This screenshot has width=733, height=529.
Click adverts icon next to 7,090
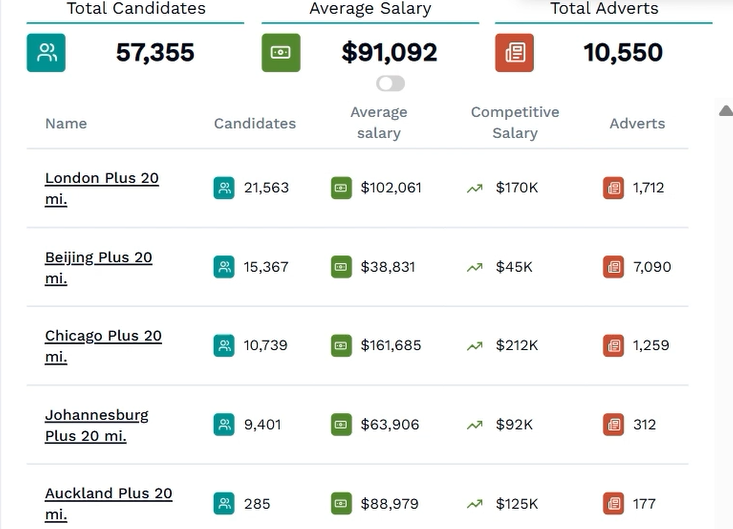click(x=613, y=267)
